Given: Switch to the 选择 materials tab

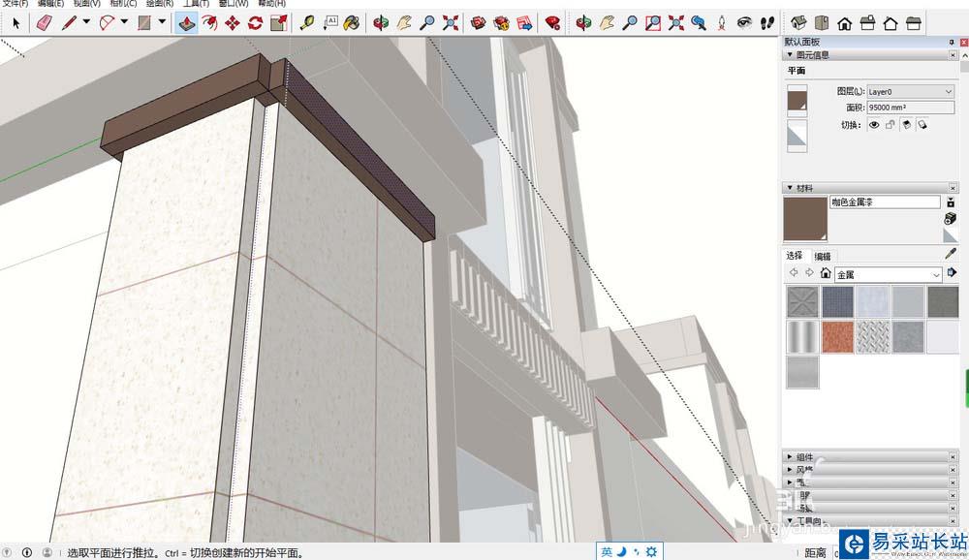Looking at the screenshot, I should pyautogui.click(x=795, y=255).
